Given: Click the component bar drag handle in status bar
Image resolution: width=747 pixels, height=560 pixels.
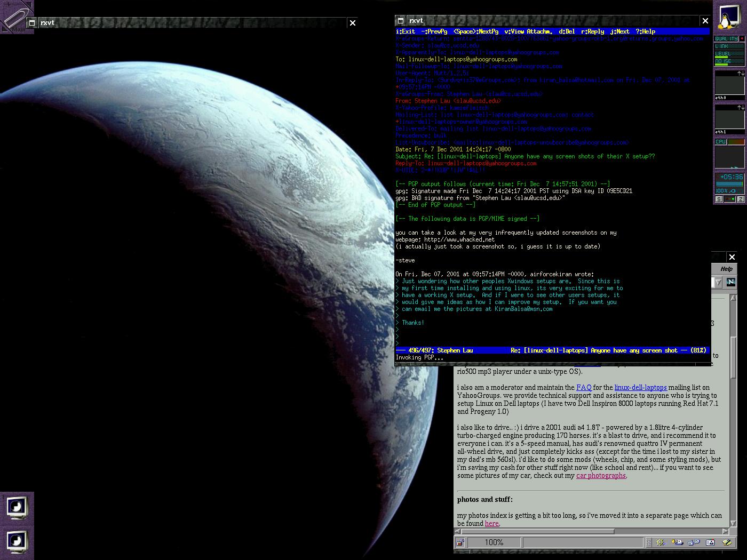Looking at the screenshot, I should click(x=648, y=542).
